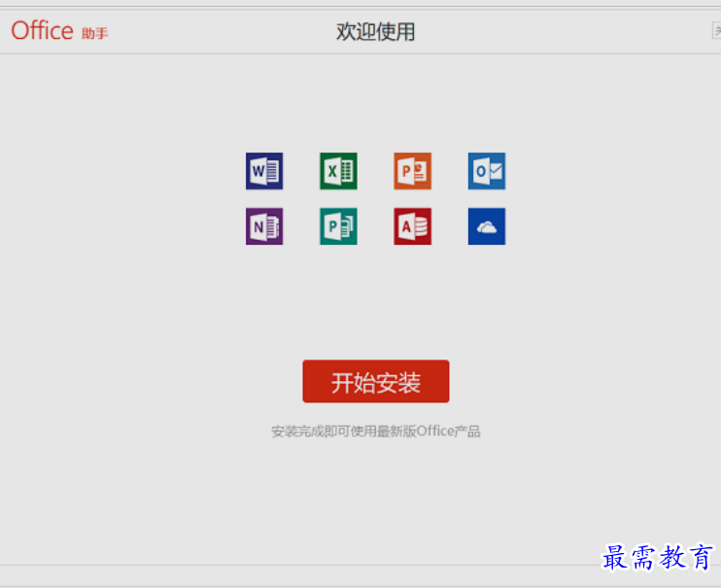Click the 欢迎使用 title text
Viewport: 721px width, 588px height.
376,32
